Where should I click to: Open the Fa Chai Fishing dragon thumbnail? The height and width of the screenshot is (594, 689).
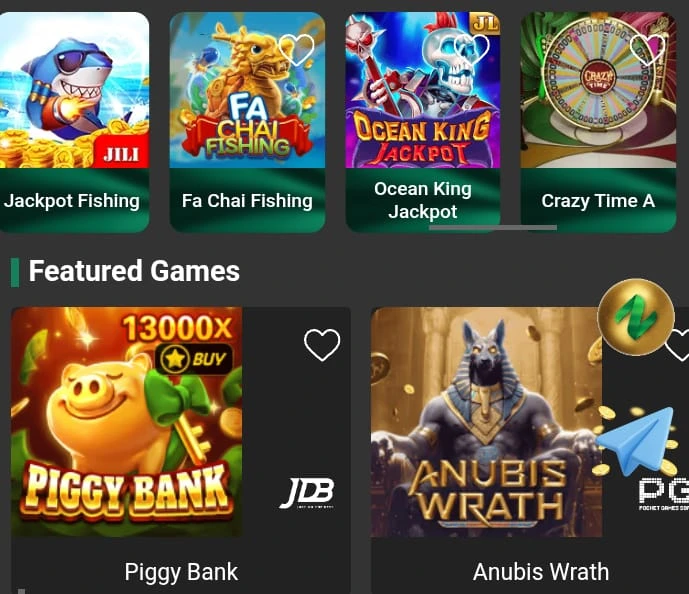click(247, 90)
